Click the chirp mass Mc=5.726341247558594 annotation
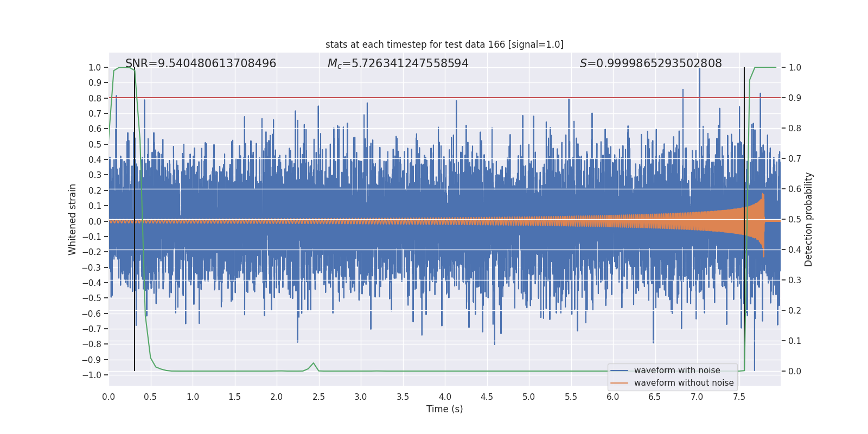The width and height of the screenshot is (868, 434). pyautogui.click(x=398, y=63)
